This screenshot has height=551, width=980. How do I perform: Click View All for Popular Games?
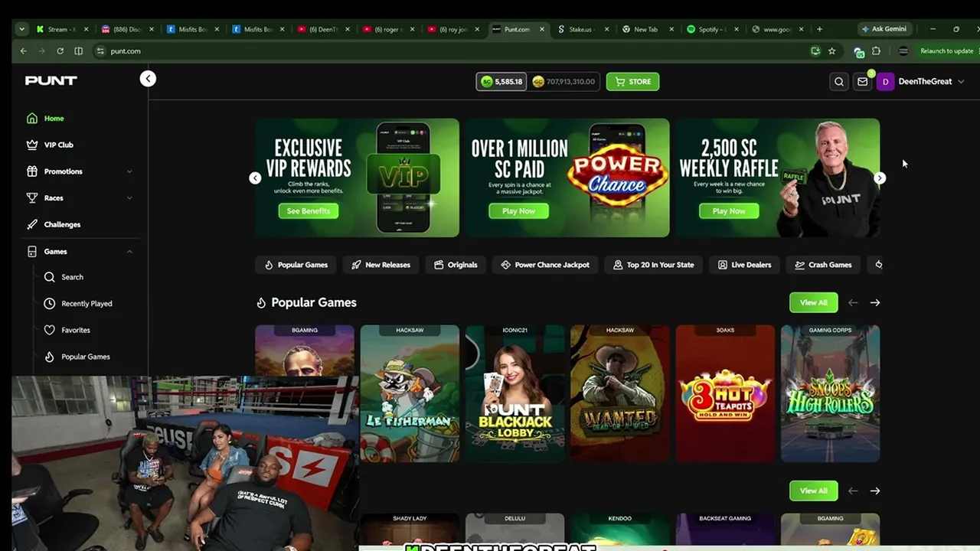coord(813,302)
